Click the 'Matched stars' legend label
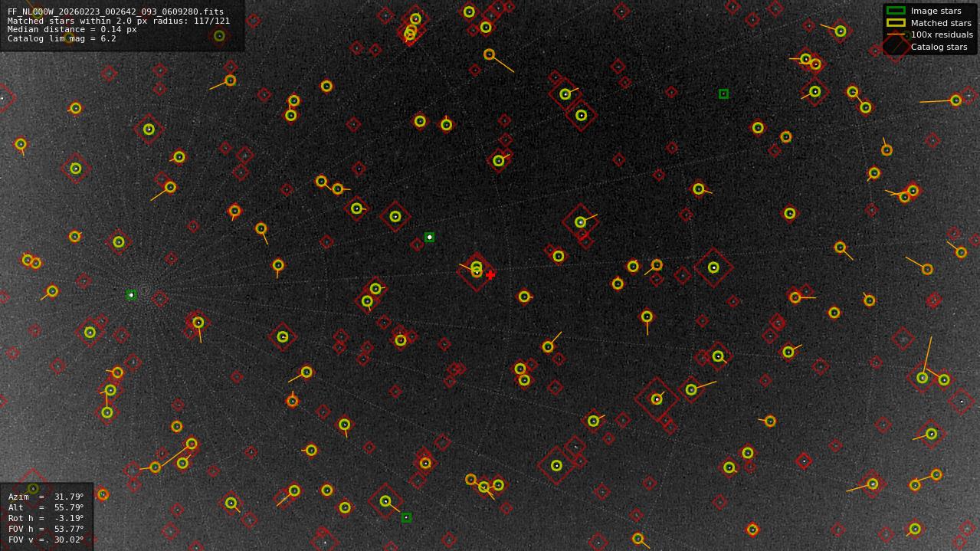980x551 pixels. tap(941, 23)
